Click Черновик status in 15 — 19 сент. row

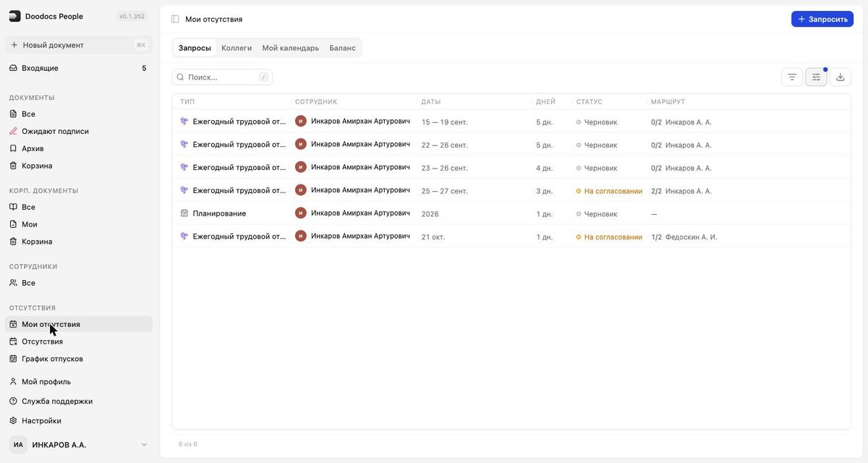click(x=597, y=122)
